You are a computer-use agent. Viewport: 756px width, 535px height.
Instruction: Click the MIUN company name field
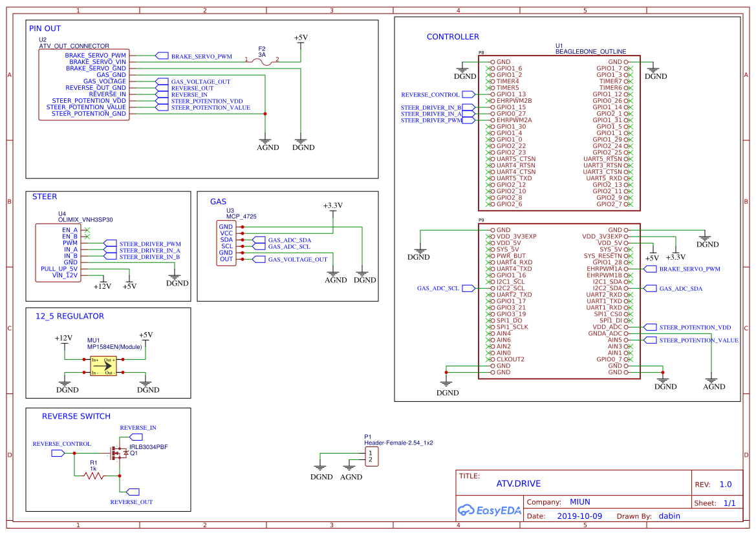point(580,502)
